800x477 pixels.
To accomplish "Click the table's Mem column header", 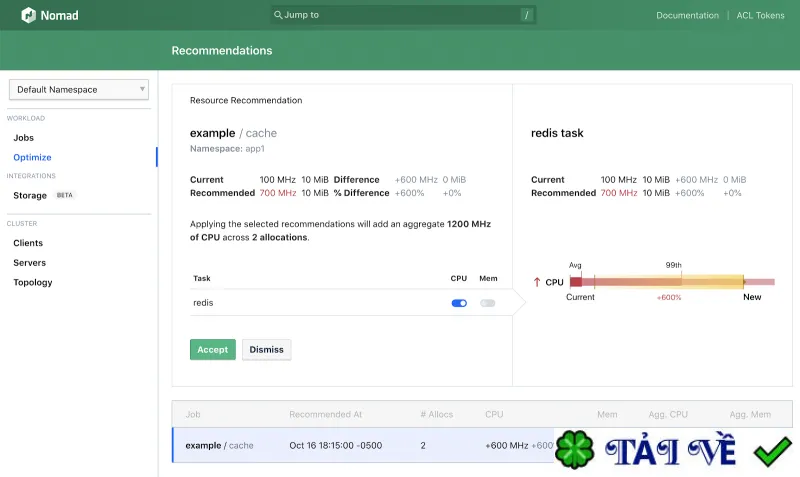I will click(607, 414).
